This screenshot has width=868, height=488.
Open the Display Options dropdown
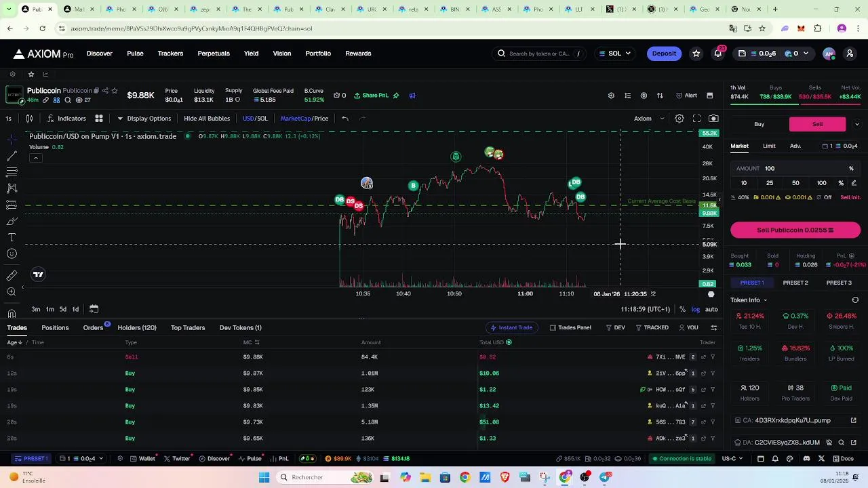point(144,118)
